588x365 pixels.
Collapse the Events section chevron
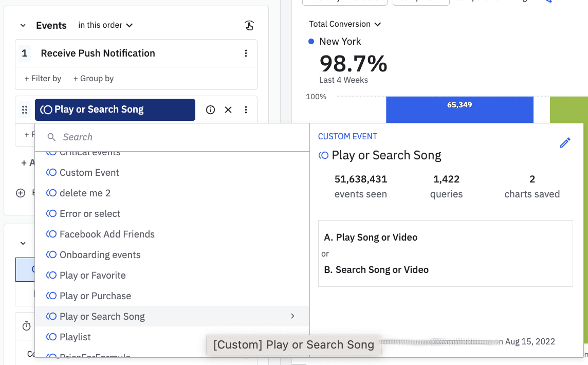click(x=23, y=26)
